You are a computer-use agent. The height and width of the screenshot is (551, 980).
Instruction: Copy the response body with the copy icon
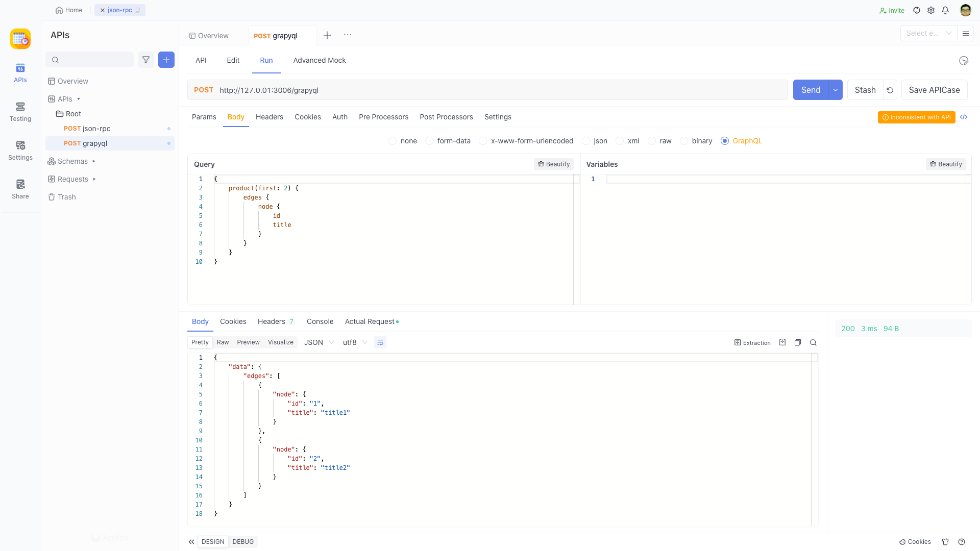(x=798, y=343)
